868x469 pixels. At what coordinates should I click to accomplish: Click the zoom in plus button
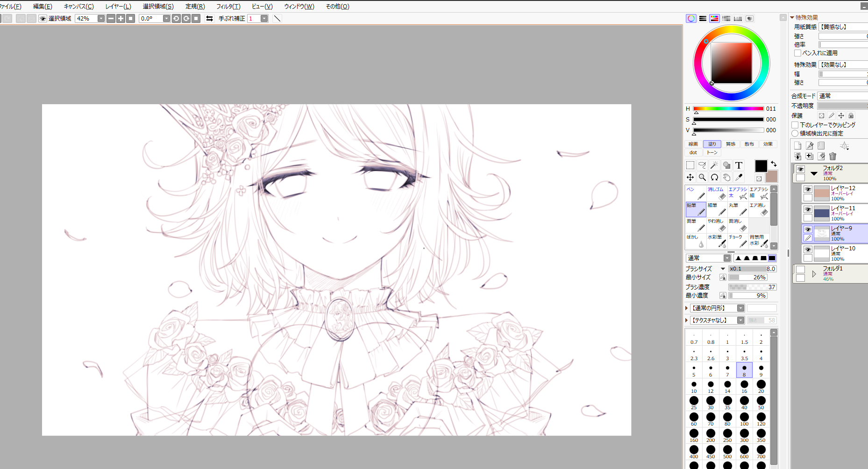(121, 18)
